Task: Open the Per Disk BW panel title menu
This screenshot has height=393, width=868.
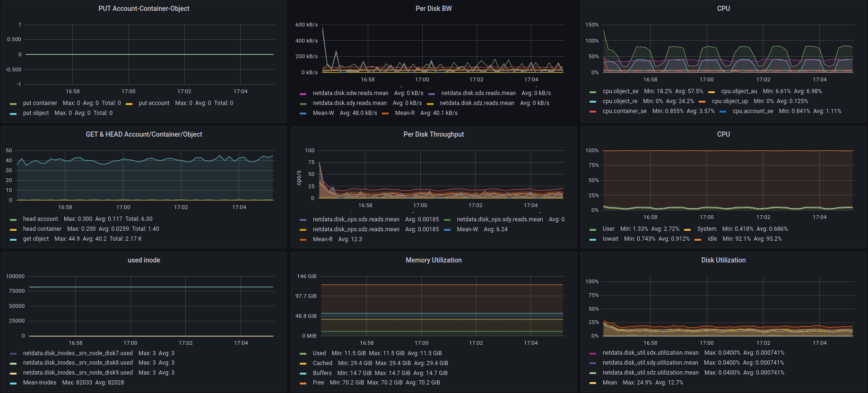Action: pos(433,9)
